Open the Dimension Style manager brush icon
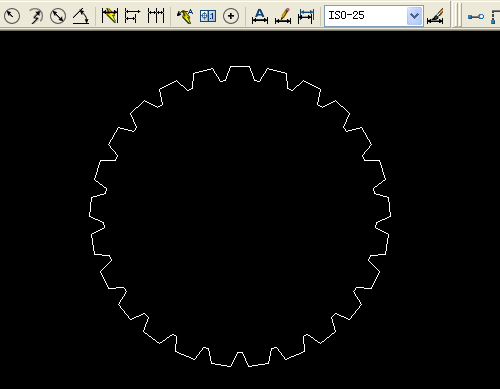The height and width of the screenshot is (389, 500). click(435, 16)
